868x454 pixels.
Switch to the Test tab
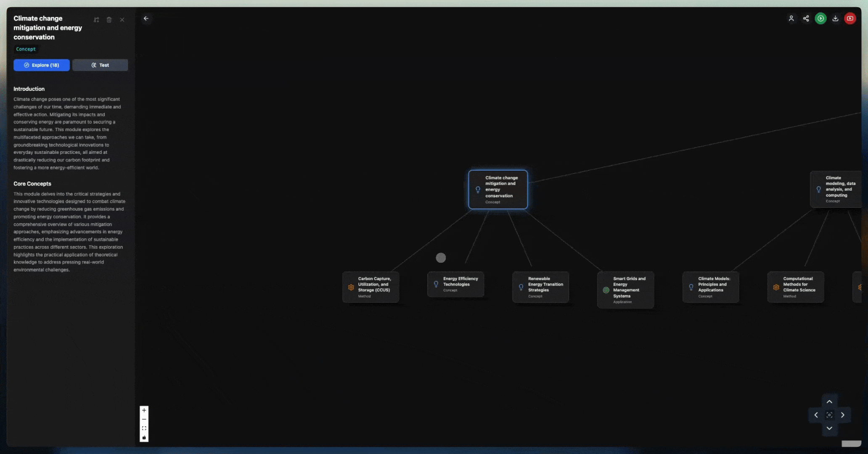(100, 65)
